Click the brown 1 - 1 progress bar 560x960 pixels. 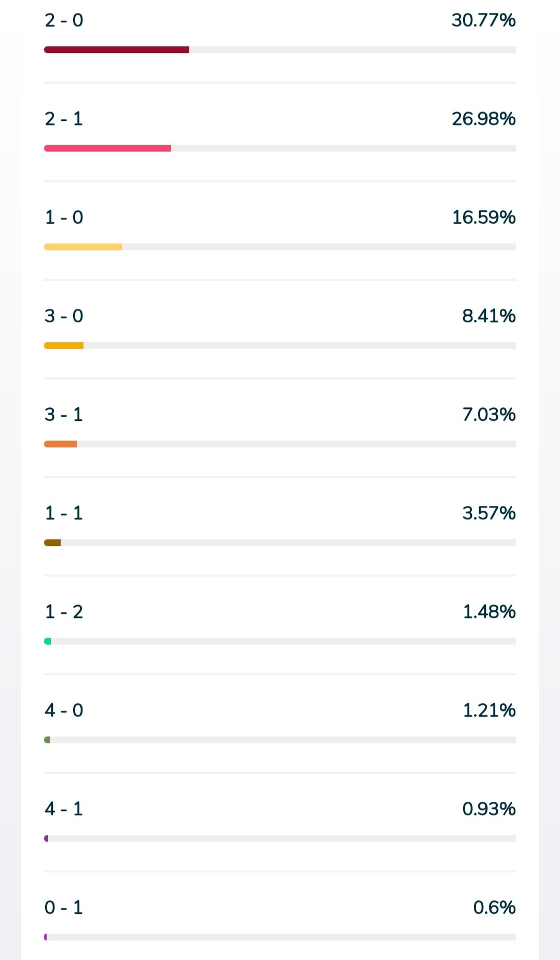click(x=52, y=543)
